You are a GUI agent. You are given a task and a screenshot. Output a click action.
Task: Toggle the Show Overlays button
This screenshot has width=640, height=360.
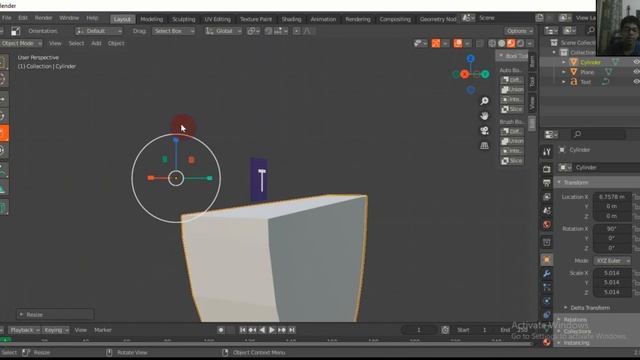(458, 43)
